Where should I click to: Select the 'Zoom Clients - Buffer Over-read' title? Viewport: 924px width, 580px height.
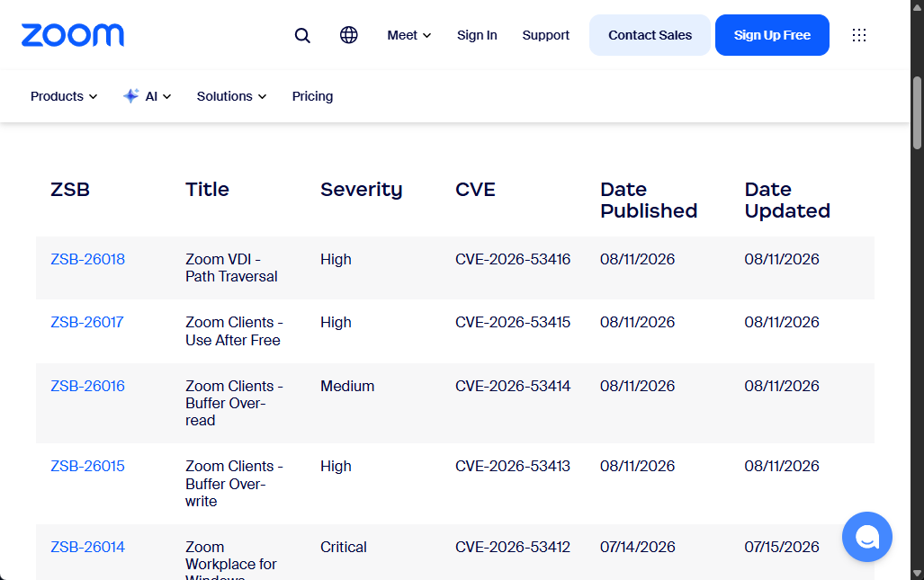(x=235, y=404)
